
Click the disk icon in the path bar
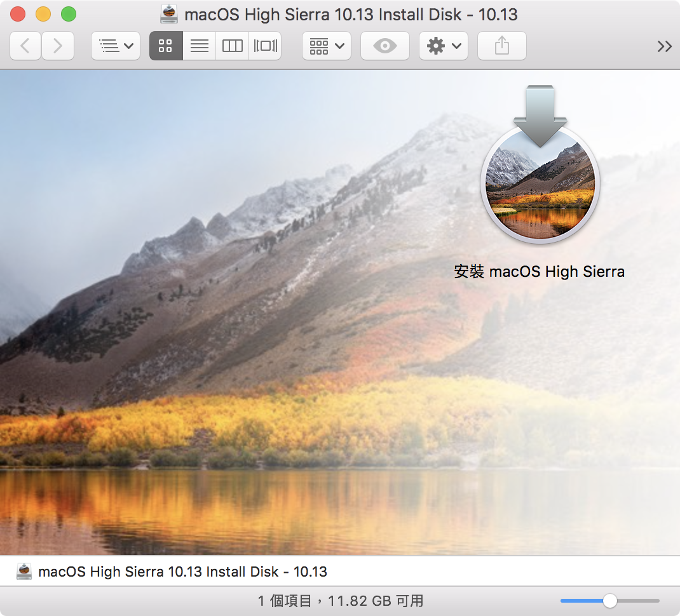[x=24, y=572]
